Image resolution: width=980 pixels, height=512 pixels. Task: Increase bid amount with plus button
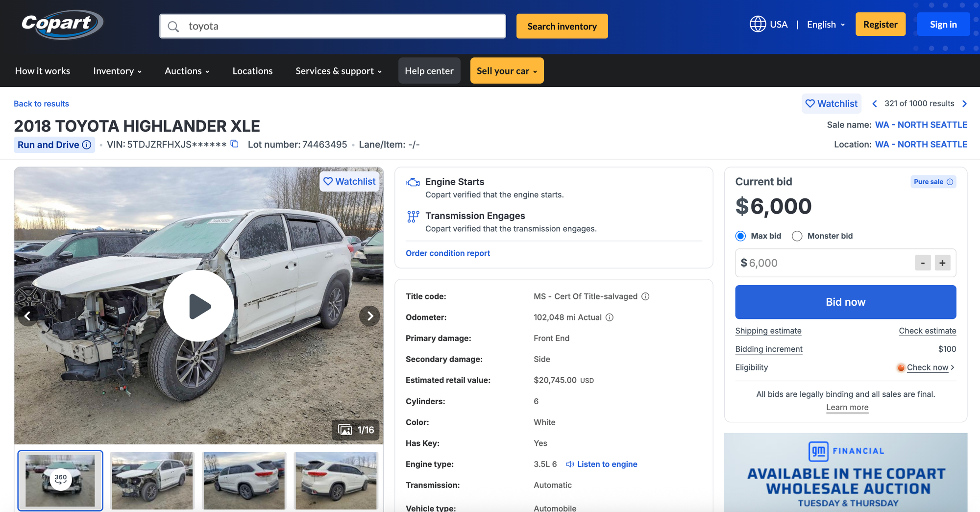click(x=942, y=263)
